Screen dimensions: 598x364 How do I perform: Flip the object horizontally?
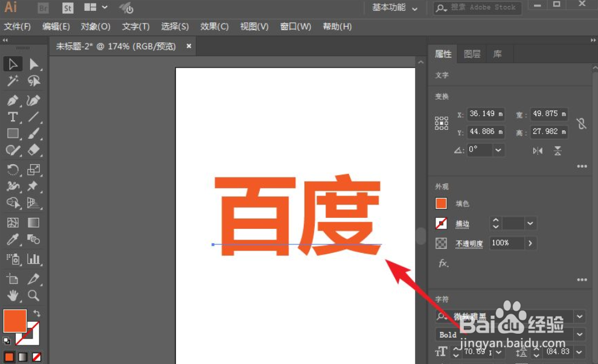538,150
